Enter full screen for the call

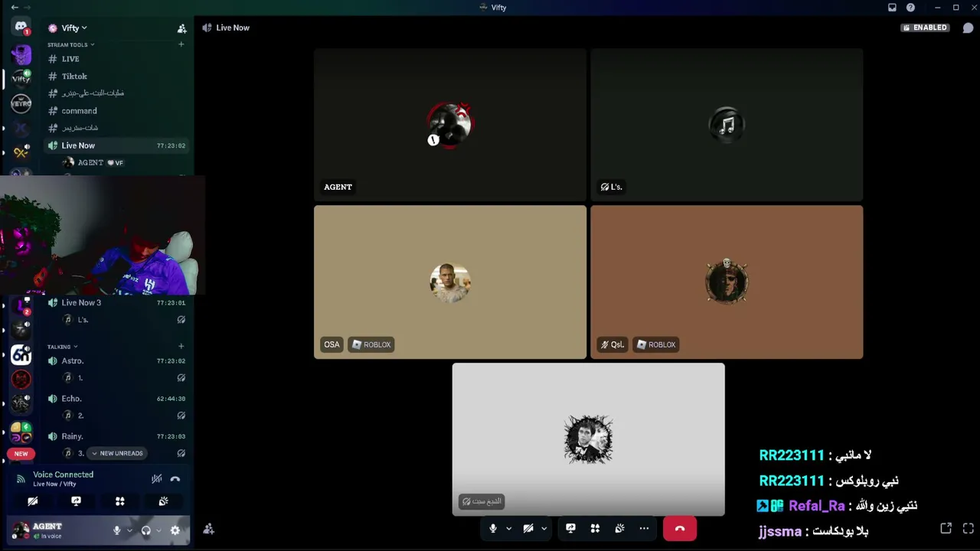[x=969, y=529]
